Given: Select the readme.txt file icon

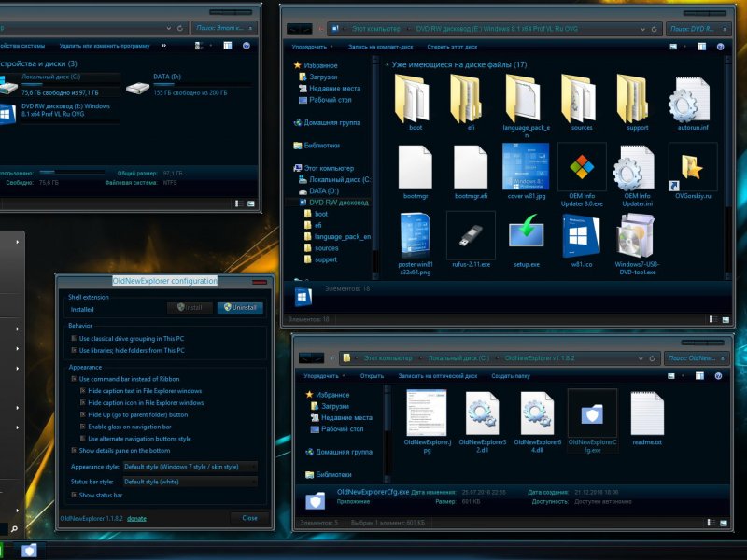Looking at the screenshot, I should point(647,413).
